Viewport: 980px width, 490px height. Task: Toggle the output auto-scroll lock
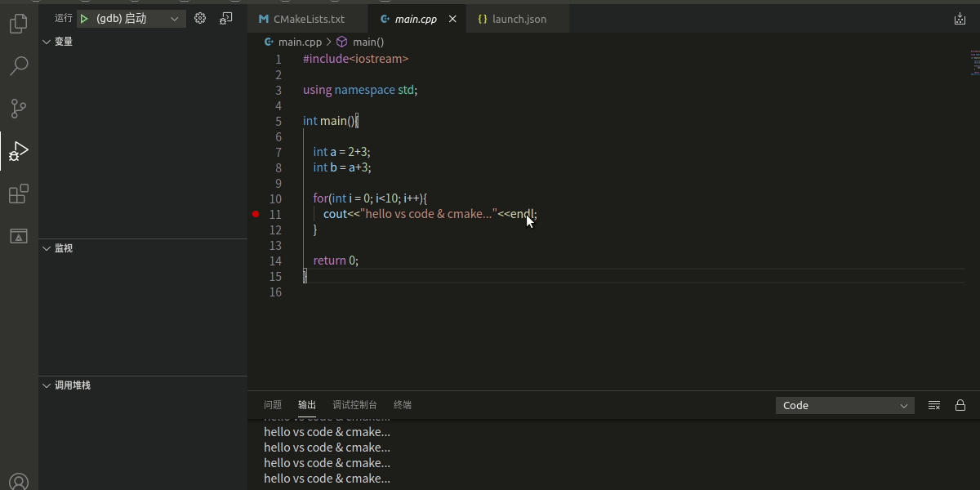point(960,404)
